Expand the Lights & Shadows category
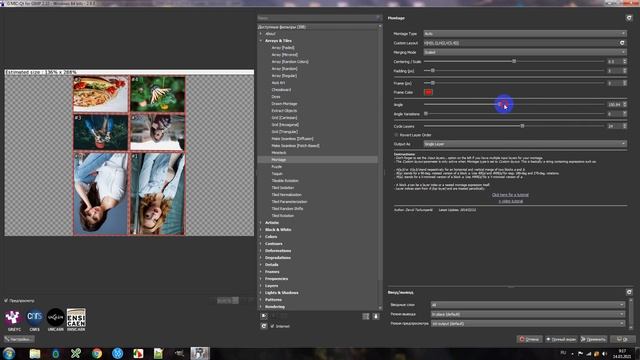Image resolution: width=640 pixels, height=360 pixels. coord(261,293)
